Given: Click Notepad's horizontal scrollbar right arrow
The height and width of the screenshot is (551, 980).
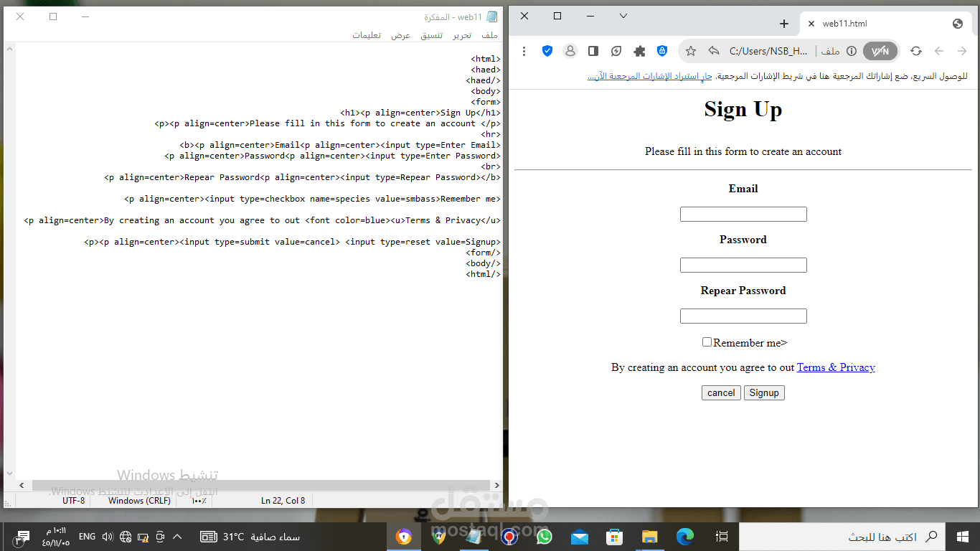Looking at the screenshot, I should [496, 486].
